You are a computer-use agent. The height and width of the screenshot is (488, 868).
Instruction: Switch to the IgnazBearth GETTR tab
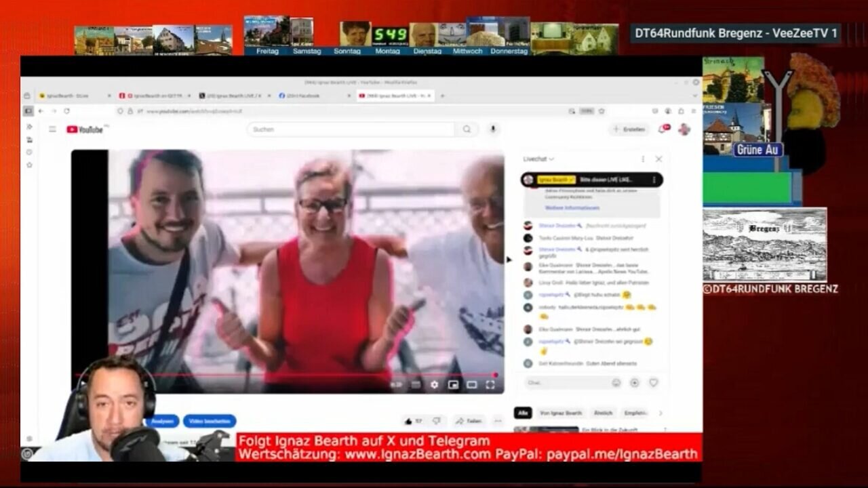[x=153, y=96]
